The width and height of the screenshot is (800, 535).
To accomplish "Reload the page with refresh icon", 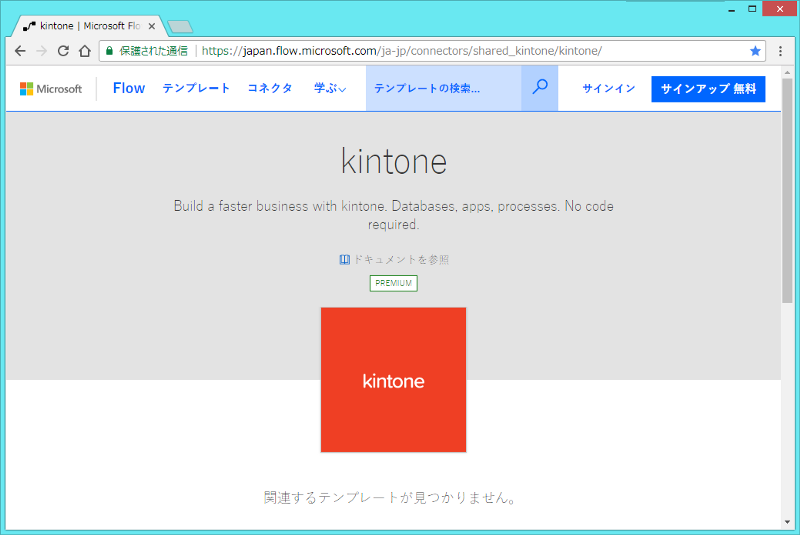I will point(63,51).
